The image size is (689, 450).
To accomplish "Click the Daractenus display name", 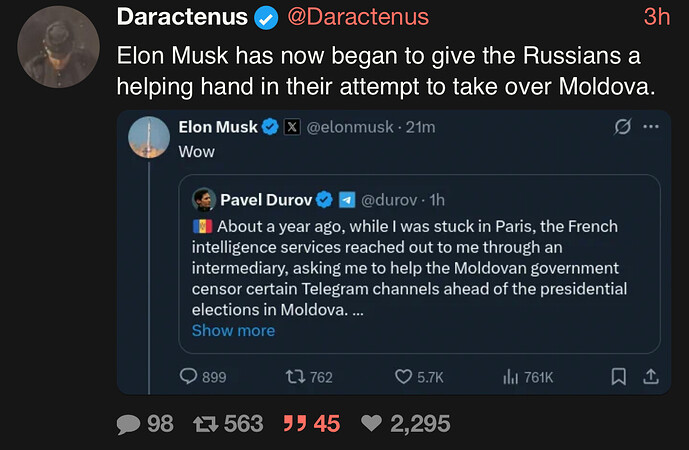I will click(183, 17).
